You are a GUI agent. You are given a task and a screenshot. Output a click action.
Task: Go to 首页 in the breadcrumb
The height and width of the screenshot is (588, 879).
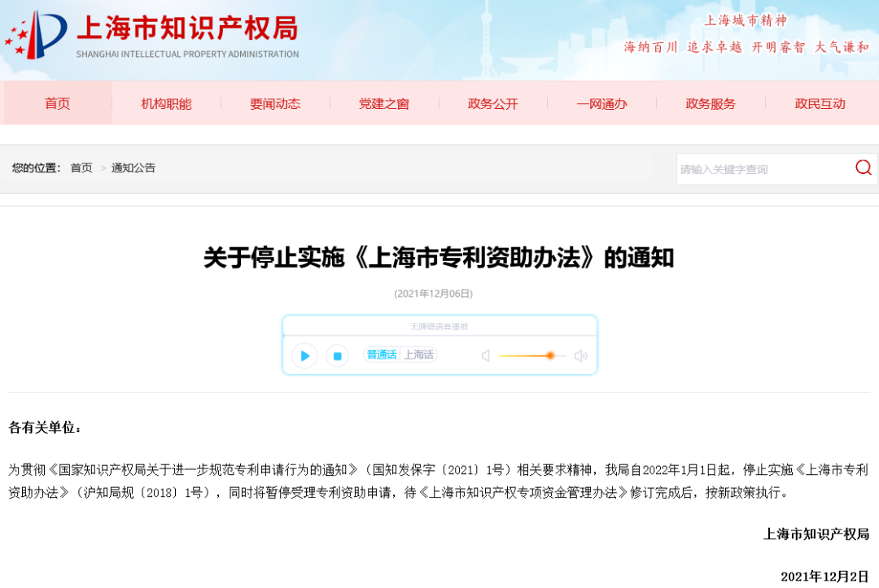click(81, 168)
